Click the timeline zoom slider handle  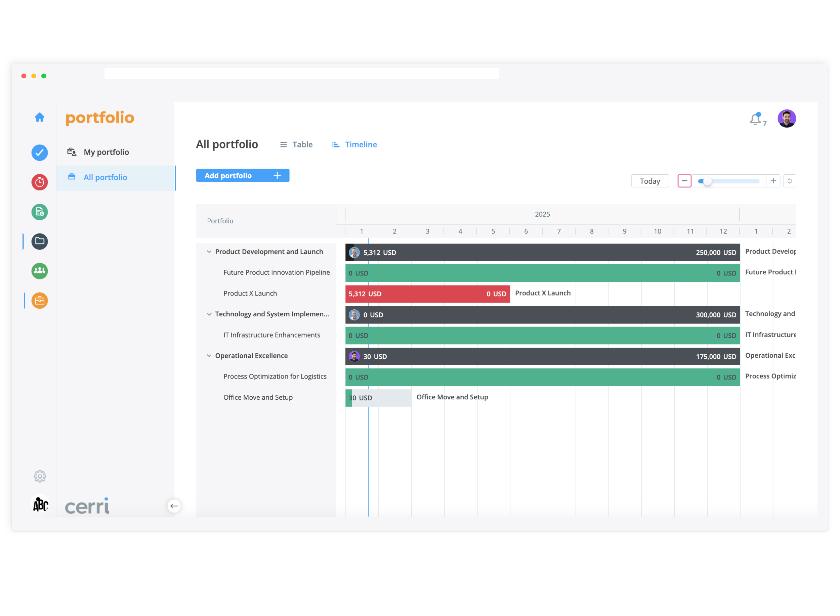[707, 182]
